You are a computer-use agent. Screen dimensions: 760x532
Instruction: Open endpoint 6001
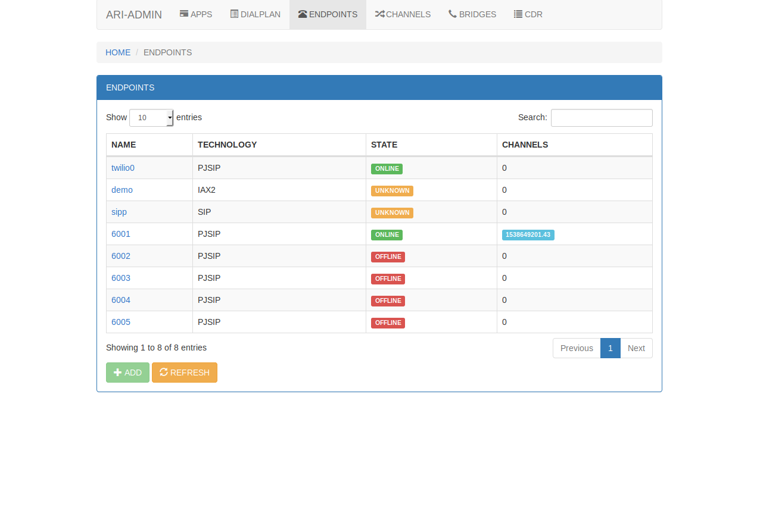pyautogui.click(x=121, y=234)
